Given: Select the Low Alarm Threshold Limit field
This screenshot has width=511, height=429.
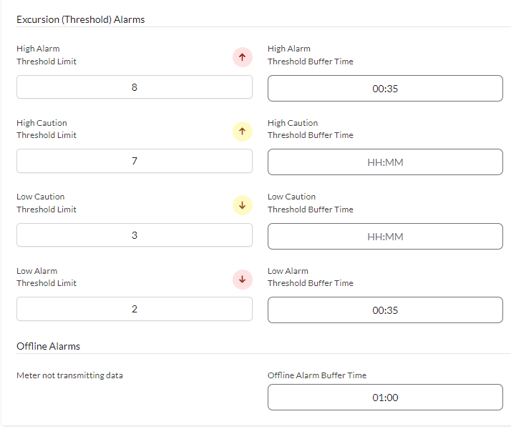Looking at the screenshot, I should pyautogui.click(x=134, y=309).
